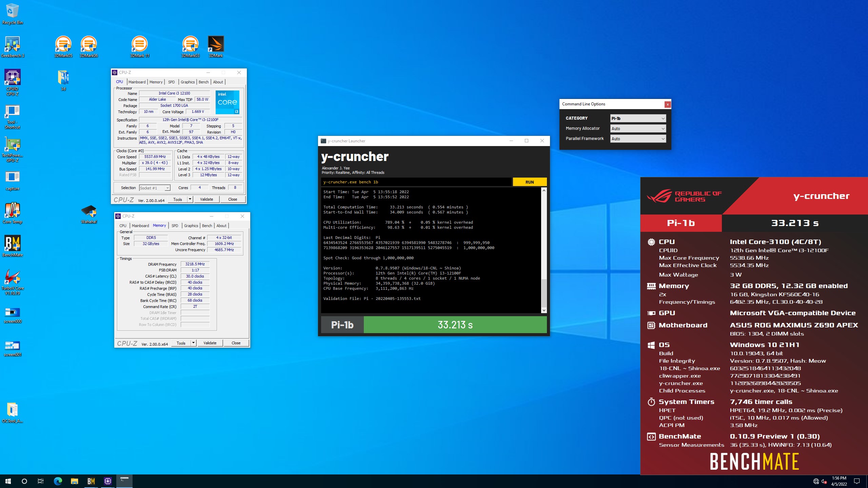Click Validate in the upper CPU-Z window
Viewport: 868px width, 488px height.
(206, 199)
